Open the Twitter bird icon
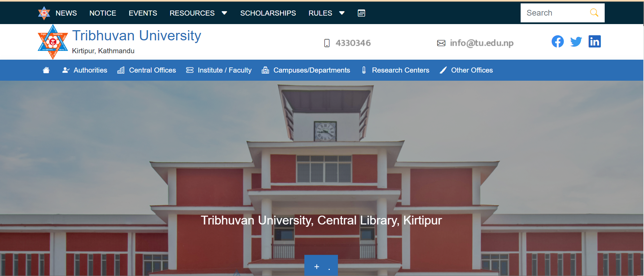644x276 pixels. pos(576,42)
